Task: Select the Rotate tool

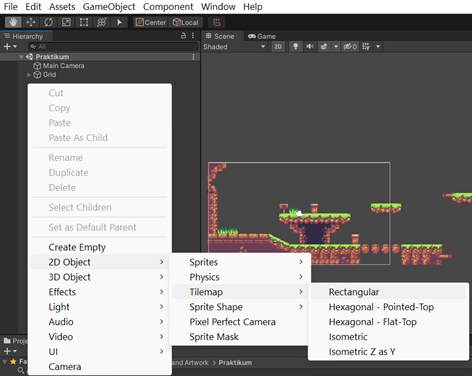Action: tap(49, 22)
